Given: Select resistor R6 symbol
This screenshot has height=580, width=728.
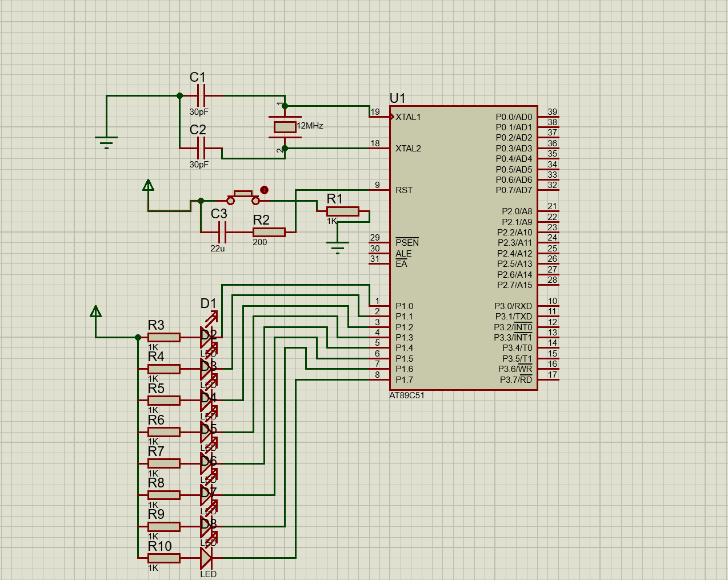Looking at the screenshot, I should [x=164, y=432].
